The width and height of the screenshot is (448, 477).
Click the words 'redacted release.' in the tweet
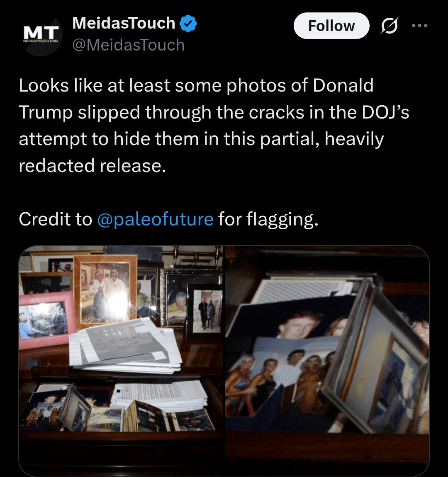(x=92, y=166)
